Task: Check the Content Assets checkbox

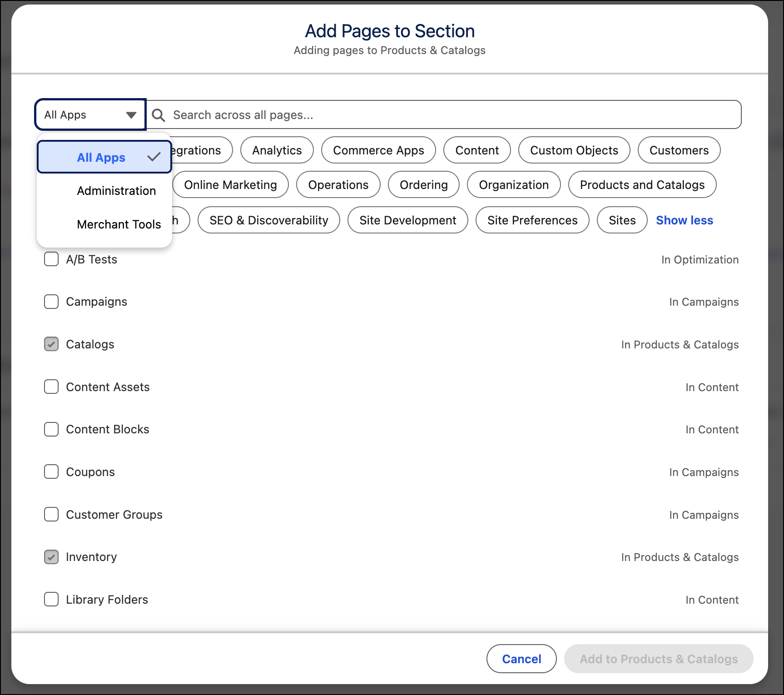Action: click(51, 387)
